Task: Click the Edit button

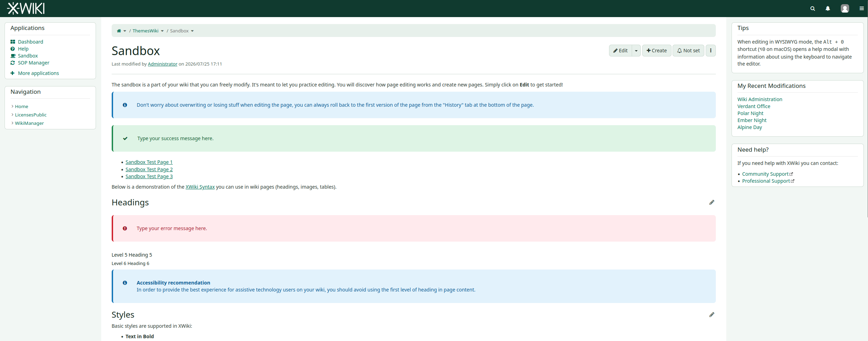Action: coord(621,51)
